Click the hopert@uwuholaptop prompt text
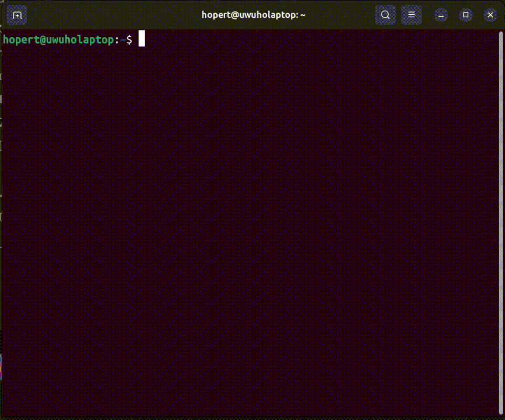 [x=58, y=39]
